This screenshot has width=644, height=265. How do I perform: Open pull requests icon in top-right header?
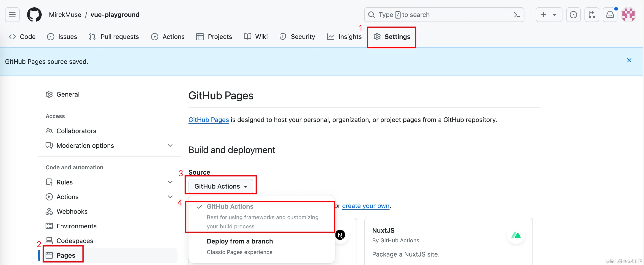coord(592,15)
